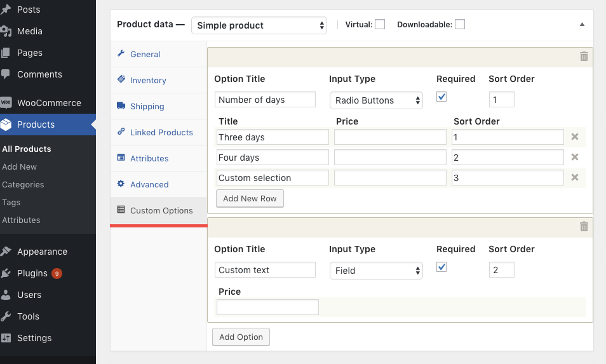Uncheck Required for Number of days
The image size is (606, 364).
coord(442,97)
